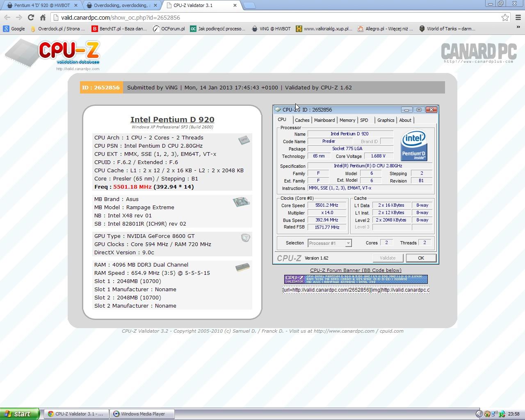Screen dimensions: 525x420
Task: Select the SPD tab in CPU-Z
Action: point(364,120)
